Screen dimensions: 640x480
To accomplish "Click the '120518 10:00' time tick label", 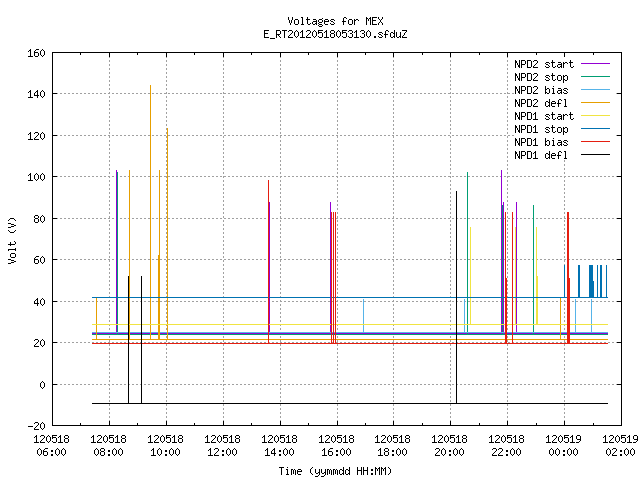I will (x=165, y=445).
